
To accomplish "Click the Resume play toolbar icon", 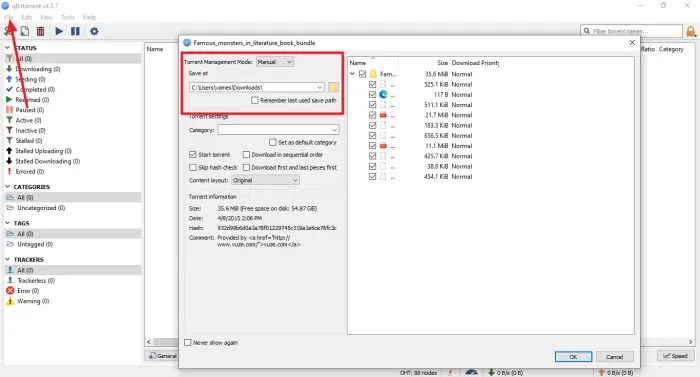I will tap(59, 31).
